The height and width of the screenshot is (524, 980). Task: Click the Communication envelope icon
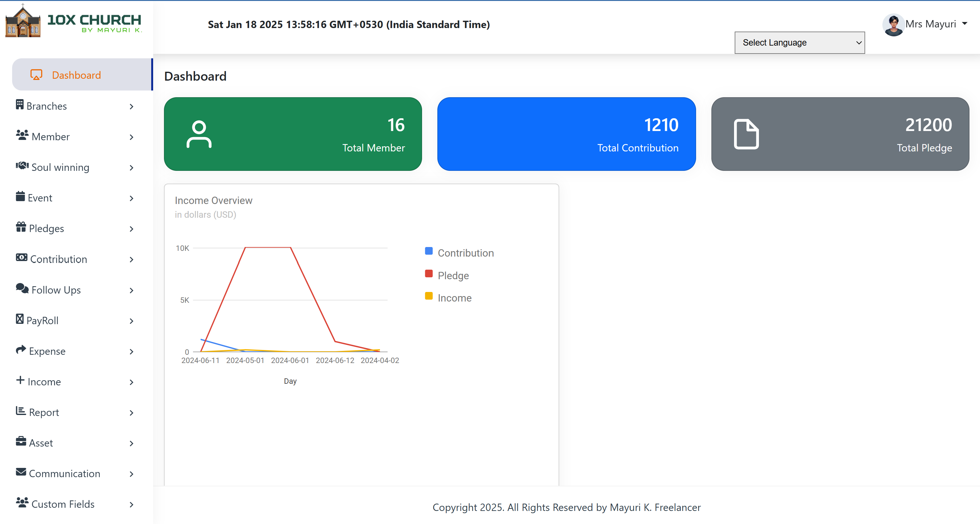[x=21, y=472]
